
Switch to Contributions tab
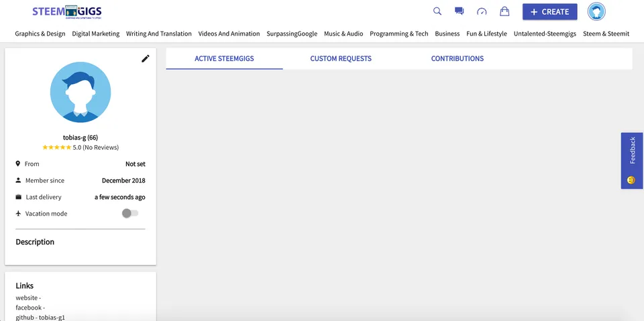tap(458, 58)
